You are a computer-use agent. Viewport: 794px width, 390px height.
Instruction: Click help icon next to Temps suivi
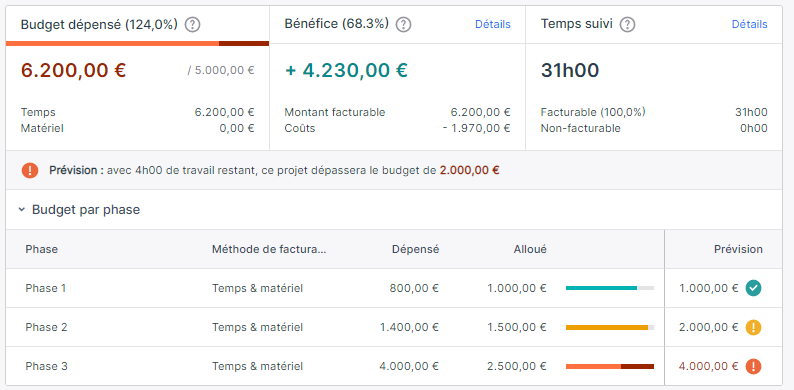coord(627,24)
